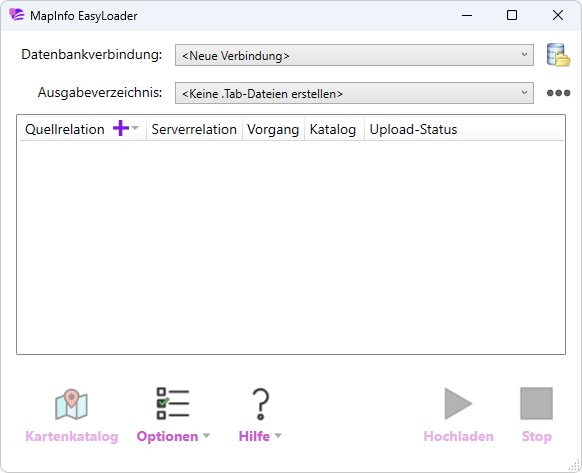Click the Kartenkatalog label
This screenshot has height=473, width=582.
72,436
